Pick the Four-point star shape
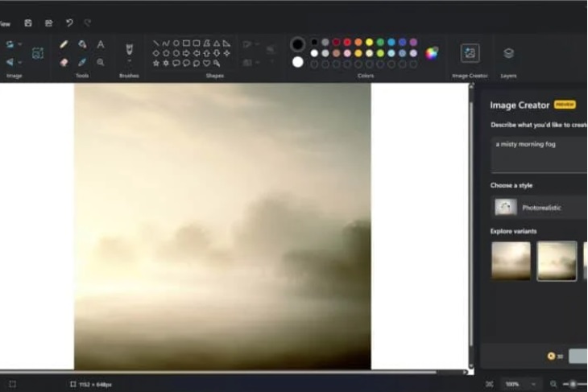This screenshot has height=392, width=588. 227,53
